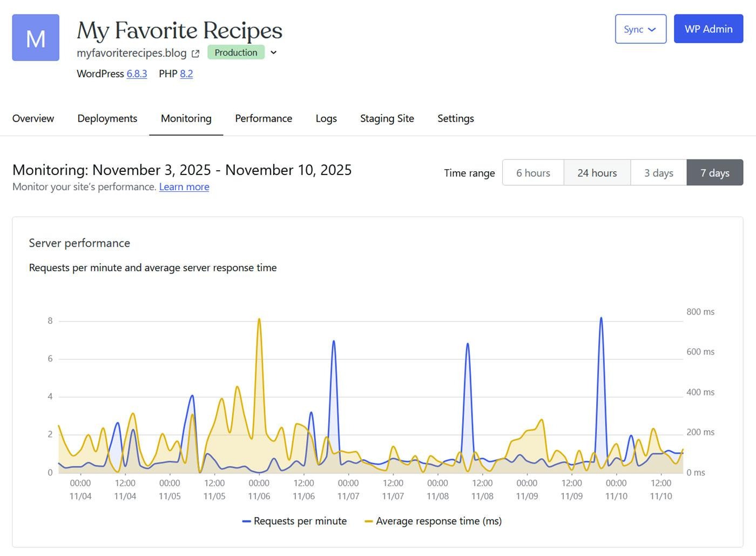The height and width of the screenshot is (556, 756).
Task: Select the 3 days time range
Action: (x=658, y=173)
